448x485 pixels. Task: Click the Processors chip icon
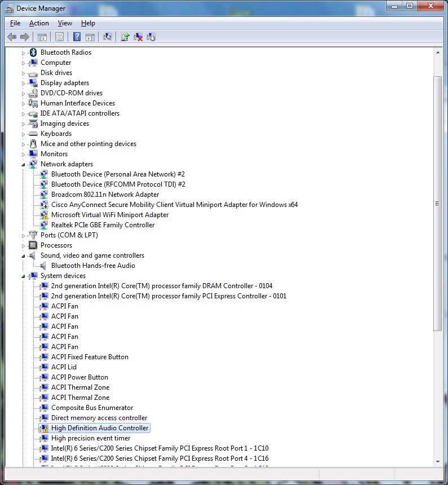[x=33, y=245]
